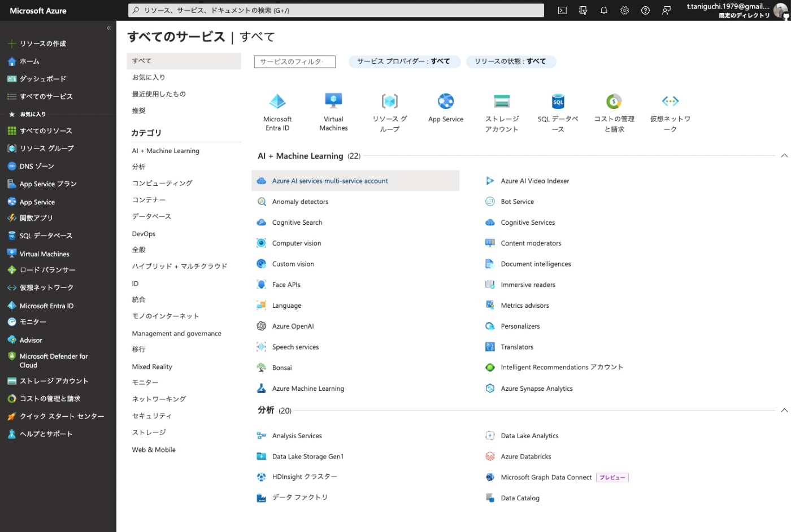Open the リソース グループ shortcut tile
The height and width of the screenshot is (532, 791).
point(389,112)
